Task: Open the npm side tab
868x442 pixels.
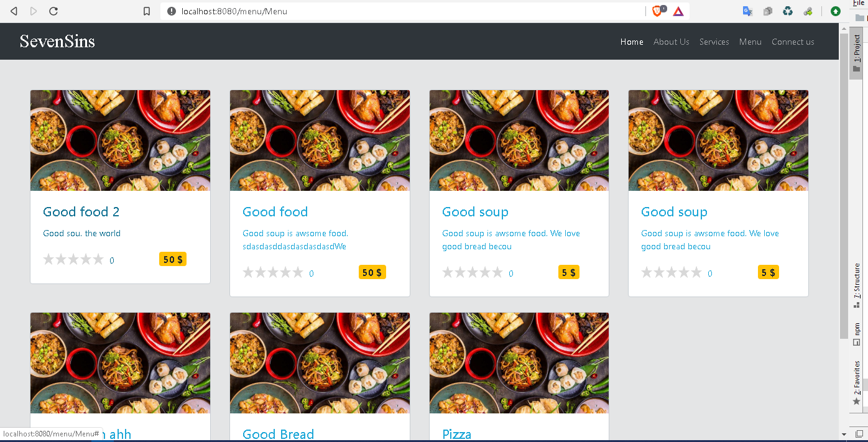Action: click(857, 334)
